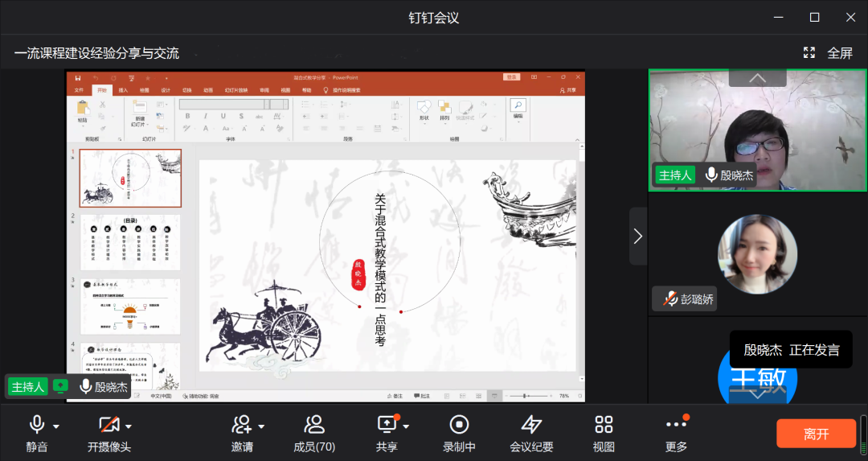Expand the share options arrow next to 共享
This screenshot has width=868, height=461.
tap(407, 426)
